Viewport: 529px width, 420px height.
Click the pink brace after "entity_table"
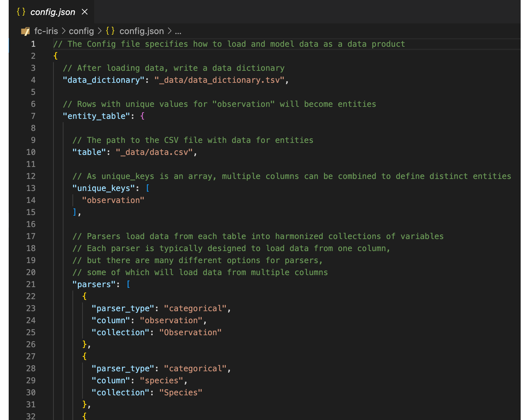[143, 116]
